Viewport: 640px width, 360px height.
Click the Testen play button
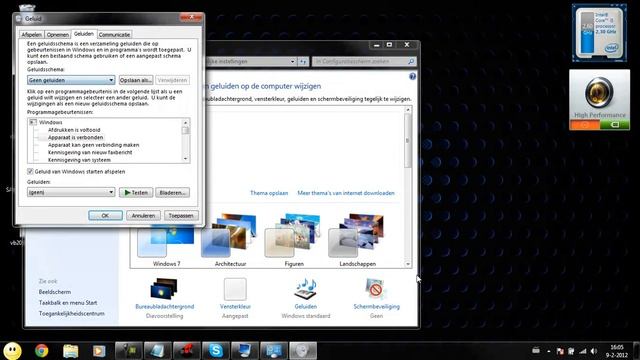136,193
